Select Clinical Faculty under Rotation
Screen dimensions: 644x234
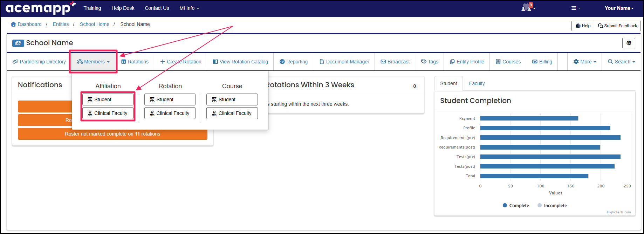170,113
